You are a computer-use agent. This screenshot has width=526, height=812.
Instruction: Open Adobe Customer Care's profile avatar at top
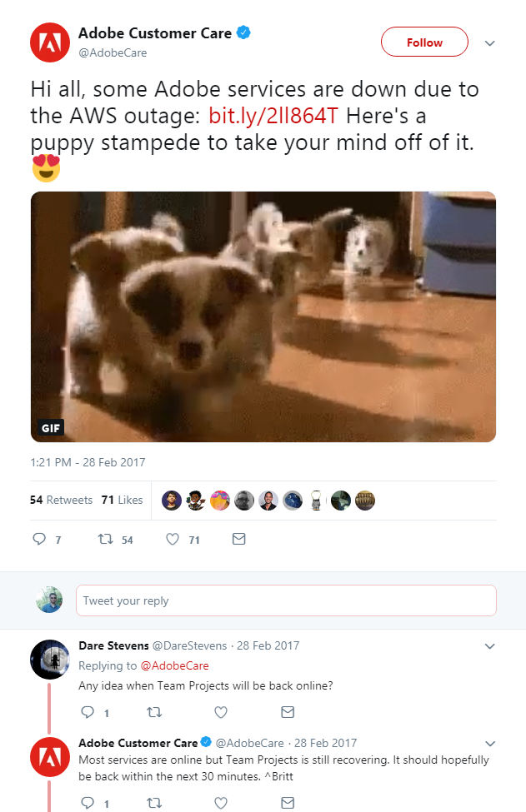[x=49, y=42]
